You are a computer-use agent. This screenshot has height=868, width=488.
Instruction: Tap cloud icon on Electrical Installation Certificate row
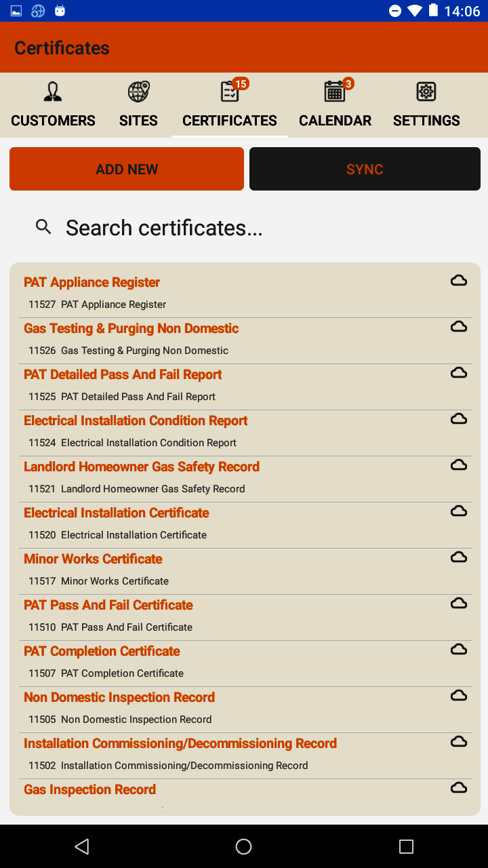tap(459, 511)
